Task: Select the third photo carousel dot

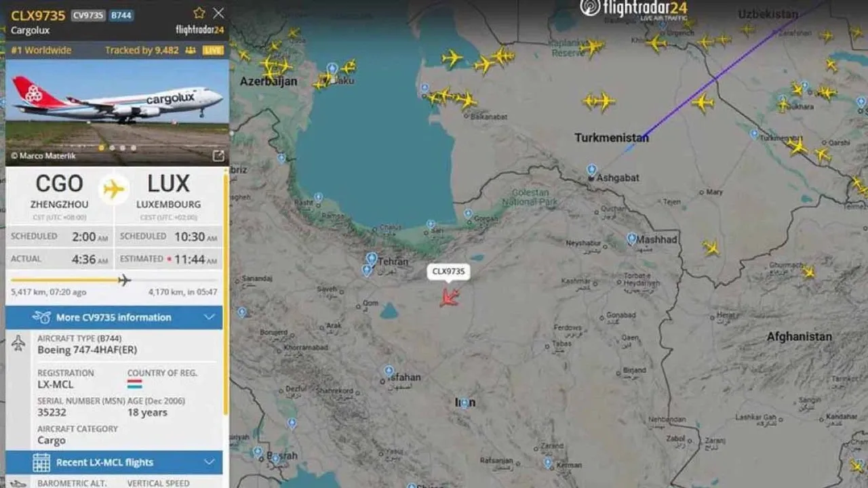Action: (123, 148)
